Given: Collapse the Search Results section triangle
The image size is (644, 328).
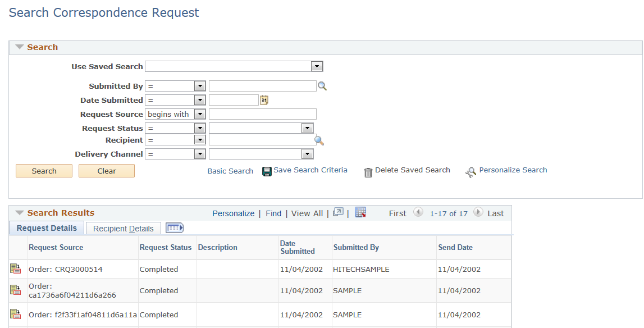Looking at the screenshot, I should [19, 213].
